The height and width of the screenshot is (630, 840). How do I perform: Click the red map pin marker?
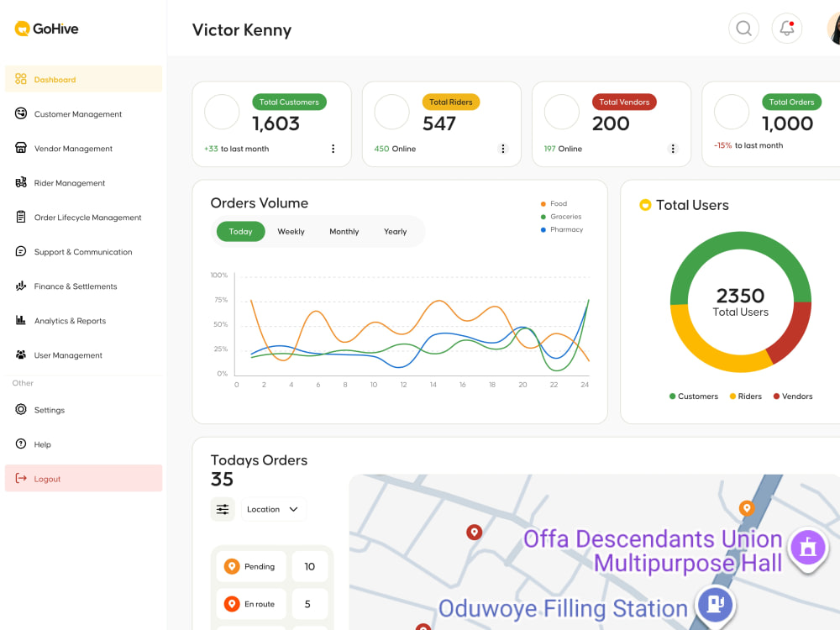pyautogui.click(x=474, y=532)
